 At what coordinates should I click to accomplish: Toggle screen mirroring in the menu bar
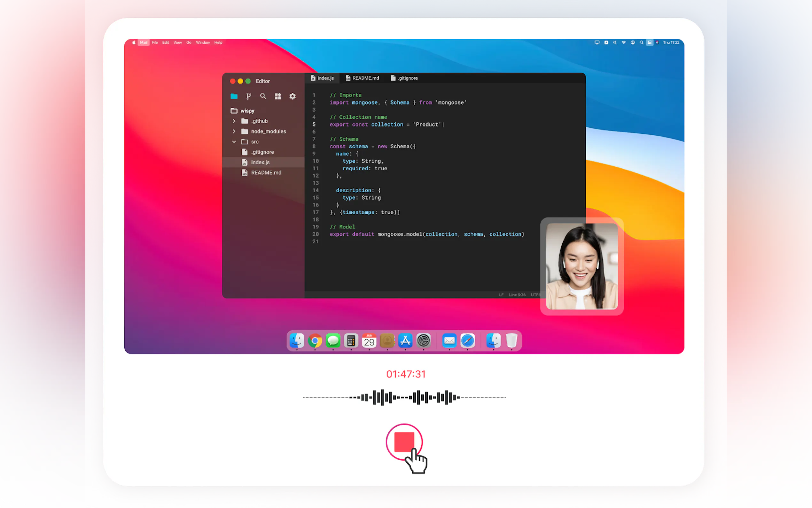point(597,42)
